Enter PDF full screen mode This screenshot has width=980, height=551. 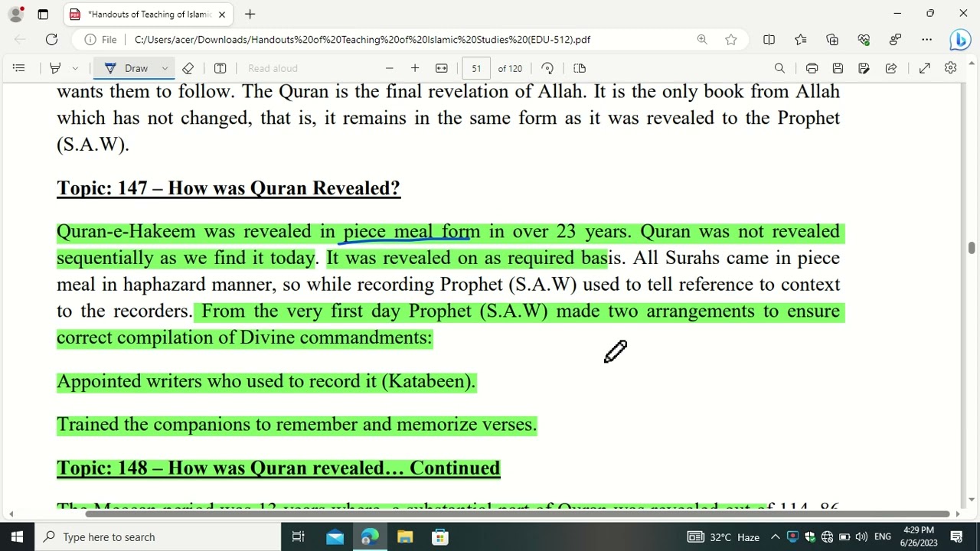925,68
